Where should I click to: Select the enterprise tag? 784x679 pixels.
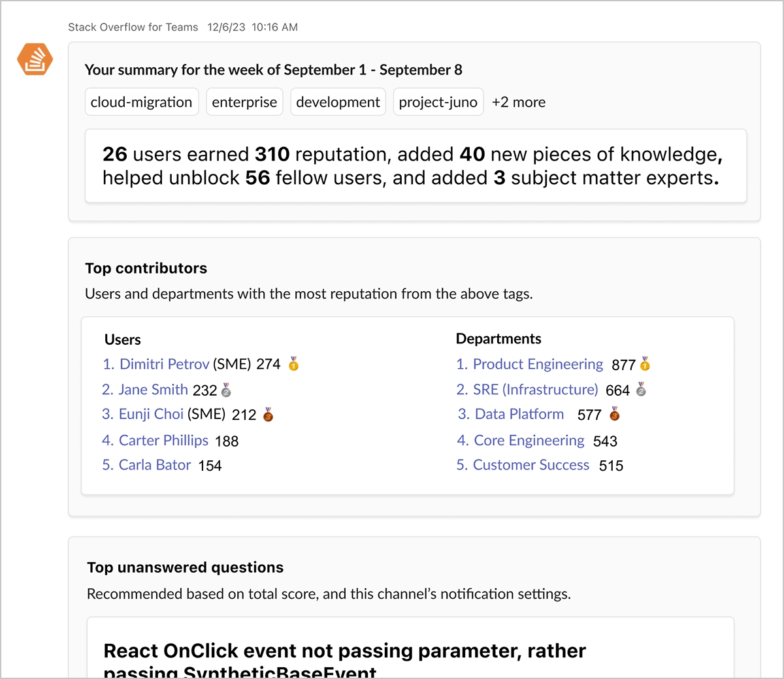(x=244, y=103)
